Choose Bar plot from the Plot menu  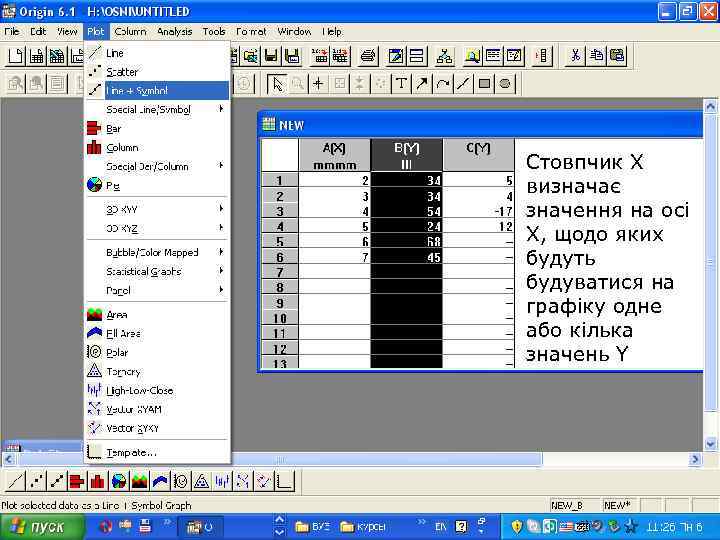(157, 129)
